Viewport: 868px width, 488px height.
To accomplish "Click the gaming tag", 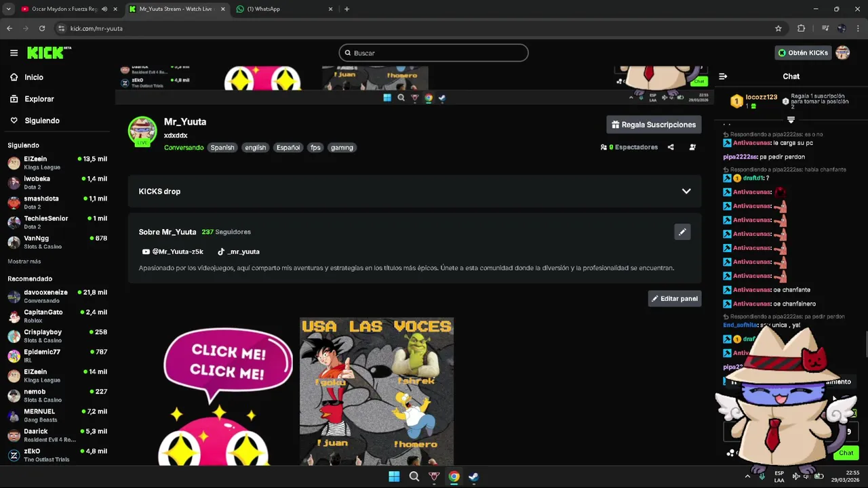I will click(x=342, y=147).
